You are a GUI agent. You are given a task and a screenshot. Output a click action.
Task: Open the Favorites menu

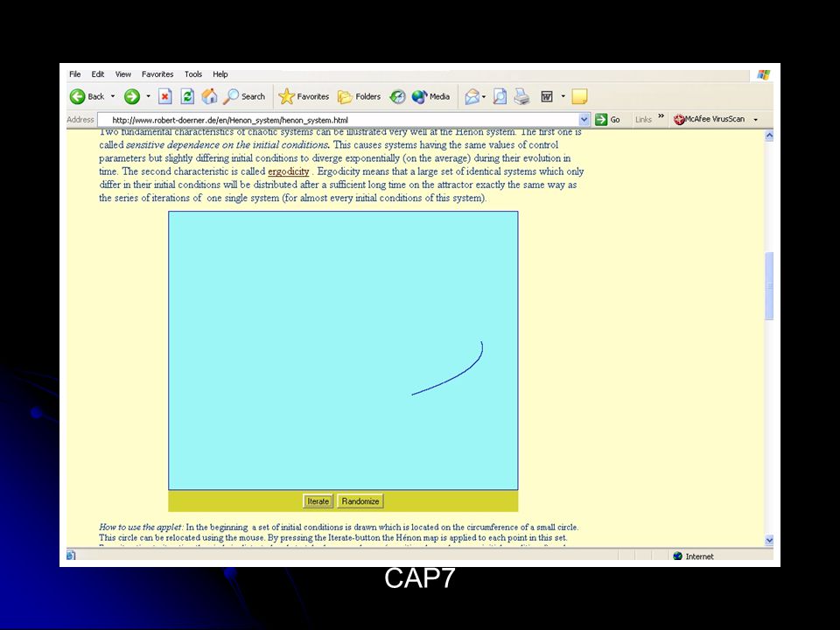click(157, 73)
